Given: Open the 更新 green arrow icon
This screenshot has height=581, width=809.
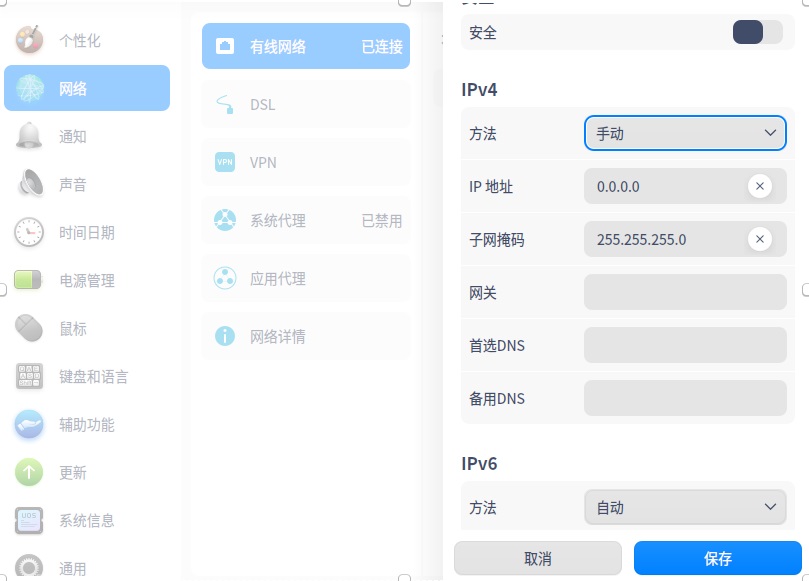Looking at the screenshot, I should (x=29, y=472).
